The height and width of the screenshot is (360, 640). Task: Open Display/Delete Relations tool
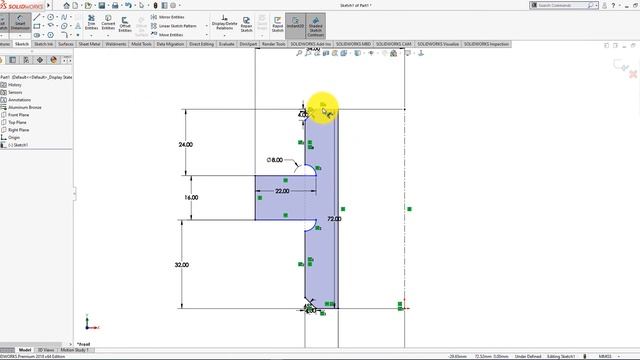pyautogui.click(x=224, y=22)
